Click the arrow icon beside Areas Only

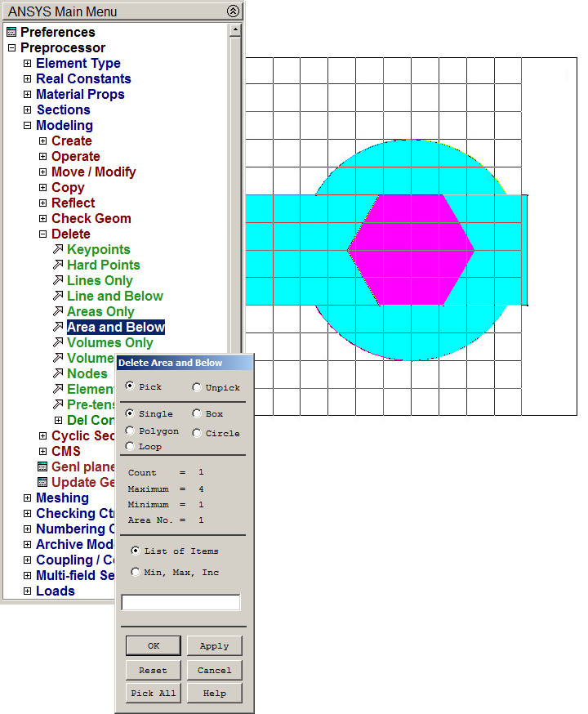click(58, 311)
